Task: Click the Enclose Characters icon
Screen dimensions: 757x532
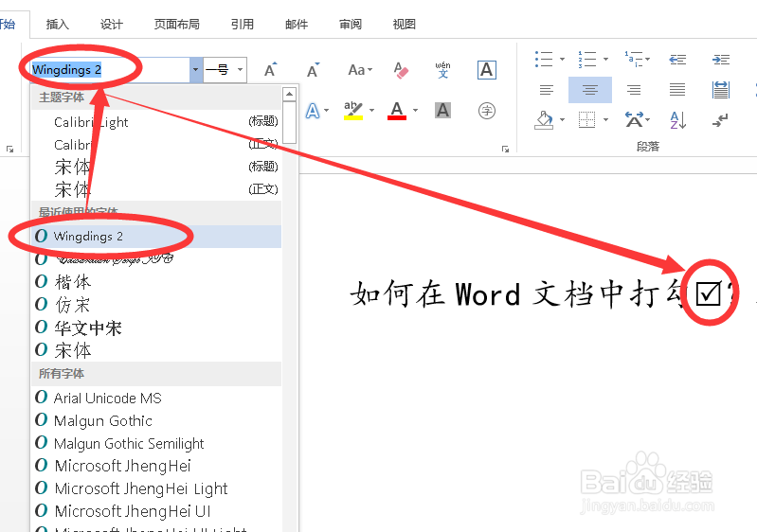Action: click(487, 111)
